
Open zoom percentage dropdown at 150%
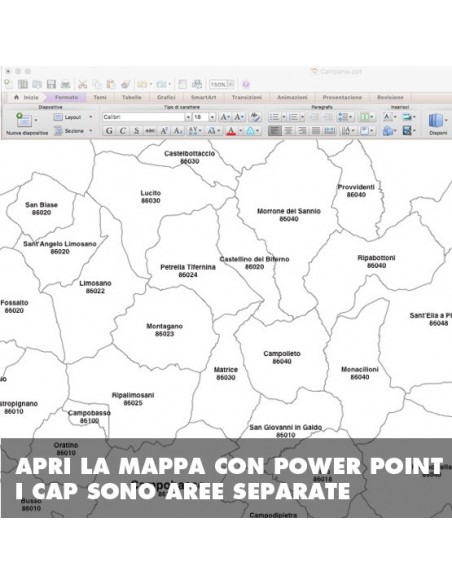pyautogui.click(x=230, y=85)
